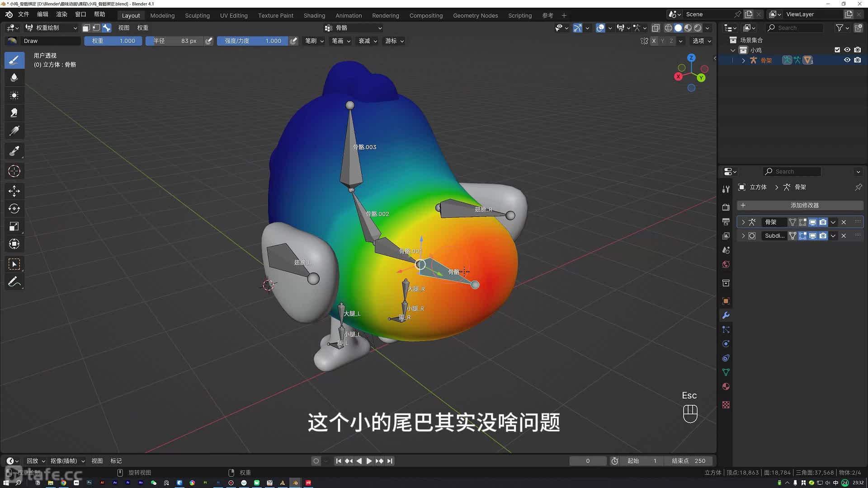Play the animation forward

coord(369,461)
